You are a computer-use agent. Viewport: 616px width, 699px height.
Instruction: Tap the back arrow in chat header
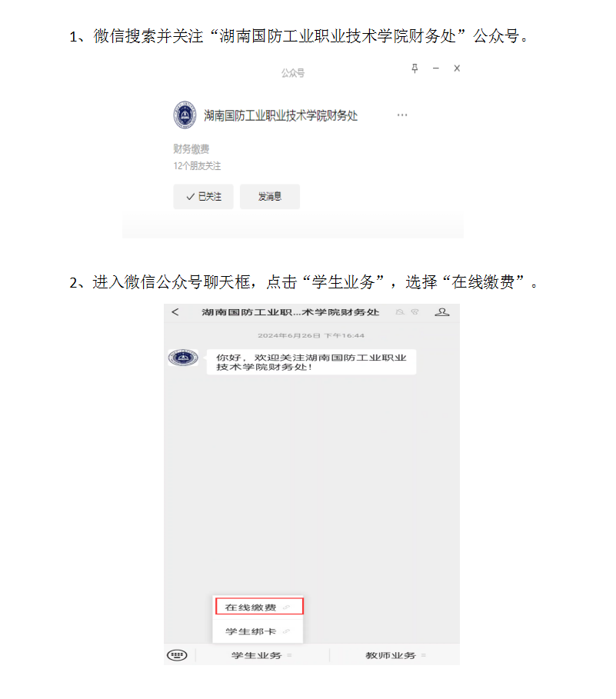pyautogui.click(x=175, y=312)
